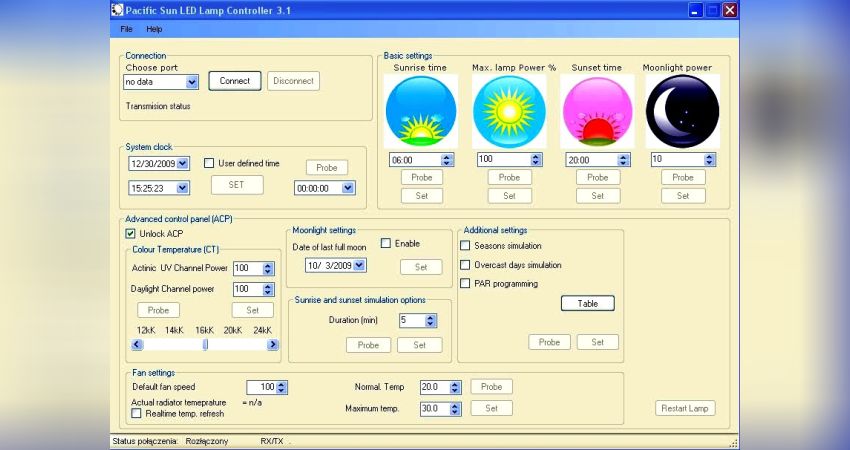850x450 pixels.
Task: Enable User defined time checkbox
Action: click(209, 163)
